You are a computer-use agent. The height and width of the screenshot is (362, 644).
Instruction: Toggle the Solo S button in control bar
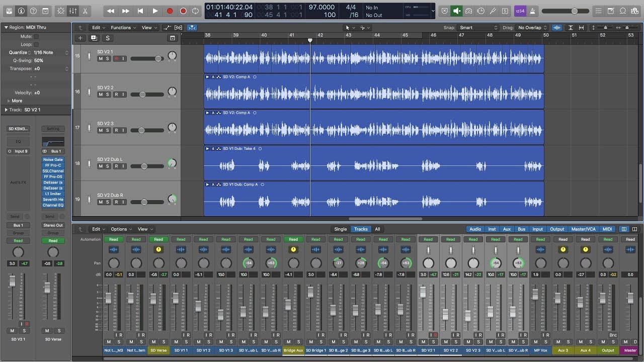505,11
